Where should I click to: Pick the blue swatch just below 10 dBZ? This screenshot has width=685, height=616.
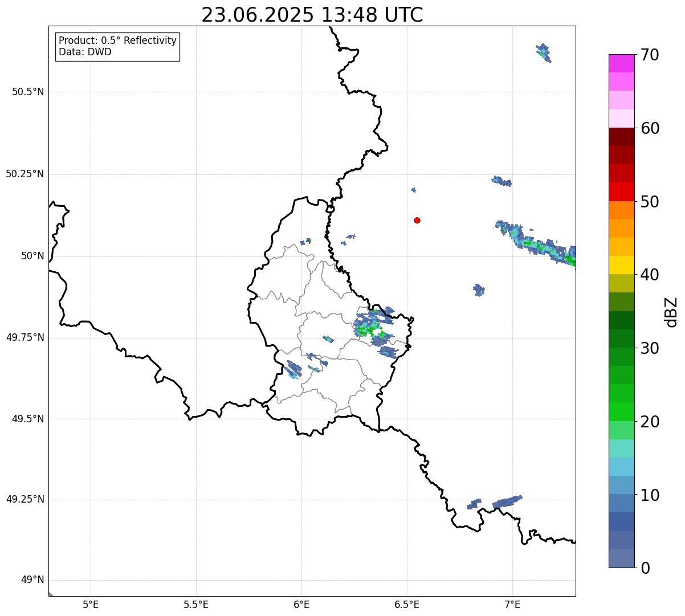(x=621, y=503)
